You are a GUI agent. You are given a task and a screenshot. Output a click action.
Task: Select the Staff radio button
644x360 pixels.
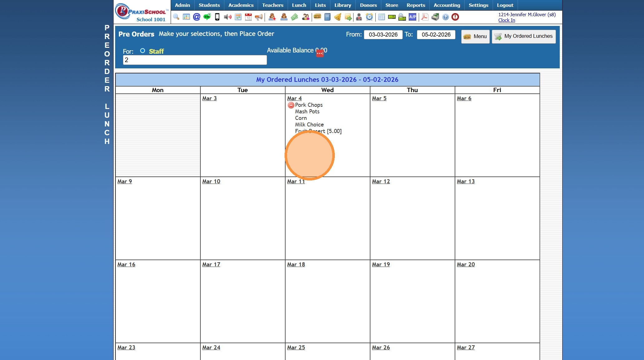143,51
